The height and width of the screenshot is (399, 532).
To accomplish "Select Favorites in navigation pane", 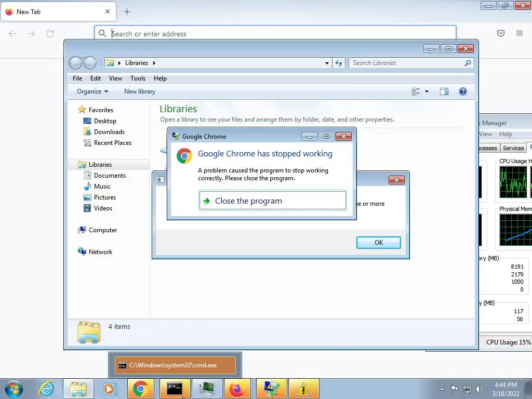I will [101, 110].
